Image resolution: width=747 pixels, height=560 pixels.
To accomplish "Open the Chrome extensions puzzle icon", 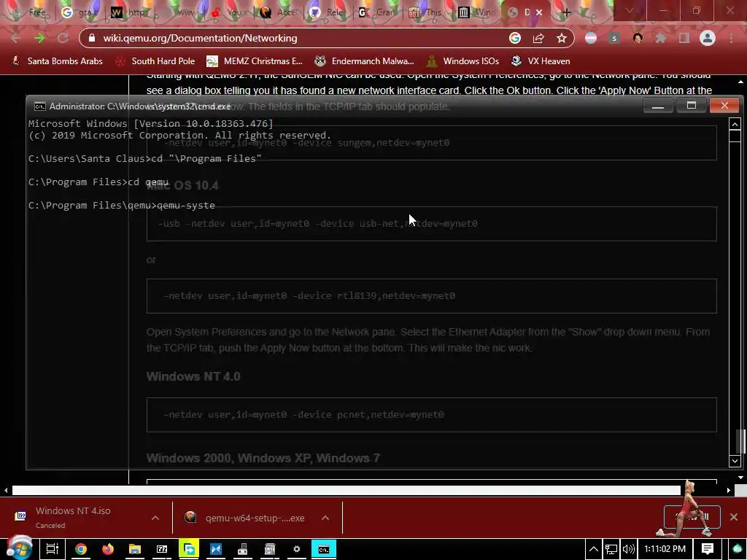I will coord(661,38).
